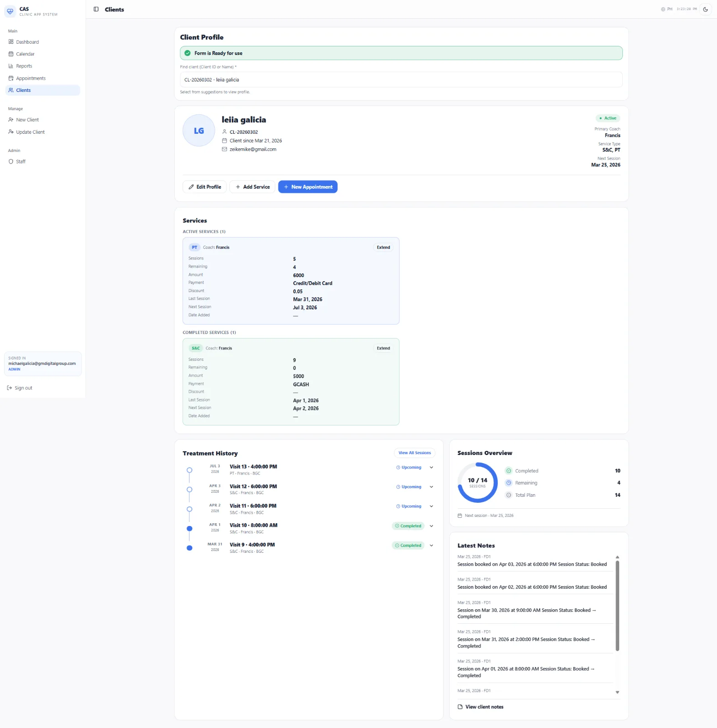Click Client since Mar 21, 2026 text
Screen dimensions: 717x728
pos(256,141)
